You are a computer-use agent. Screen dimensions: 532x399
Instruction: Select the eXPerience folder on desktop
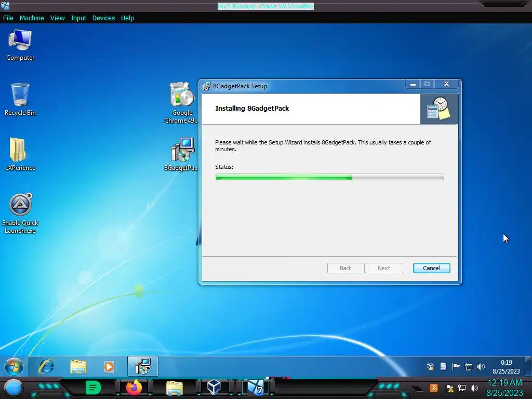(20, 154)
